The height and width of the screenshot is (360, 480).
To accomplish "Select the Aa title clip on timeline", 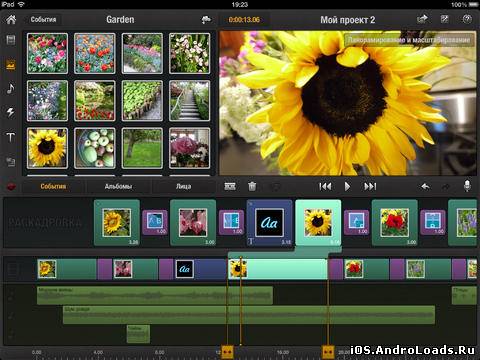I will pyautogui.click(x=201, y=269).
